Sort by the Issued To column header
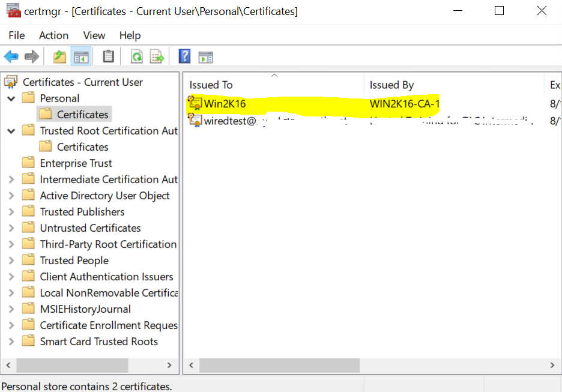Screen dimensions: 562x392 pos(273,85)
